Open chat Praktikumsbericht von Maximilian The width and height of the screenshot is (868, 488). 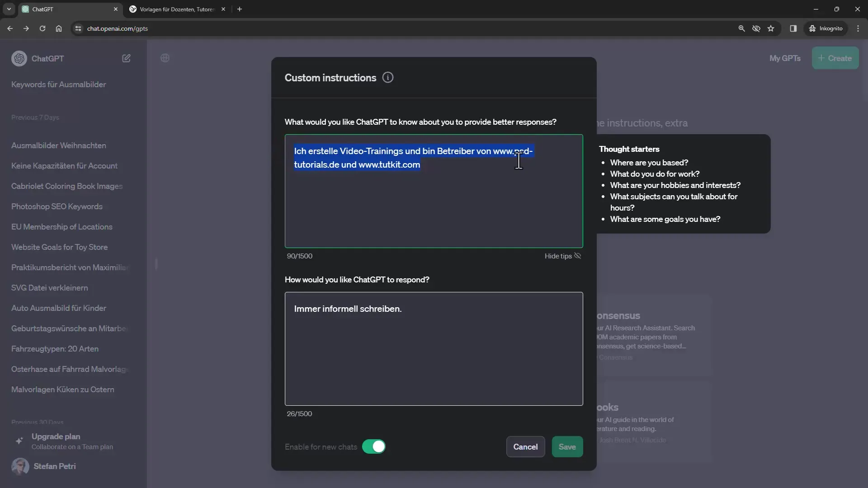[70, 267]
